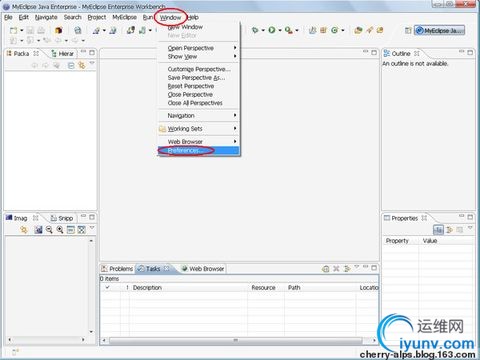The height and width of the screenshot is (360, 480).
Task: Maximize the editor area
Action: (x=374, y=52)
